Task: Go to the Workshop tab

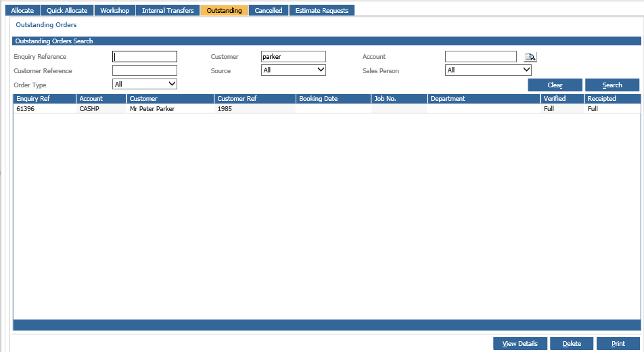Action: coord(114,10)
